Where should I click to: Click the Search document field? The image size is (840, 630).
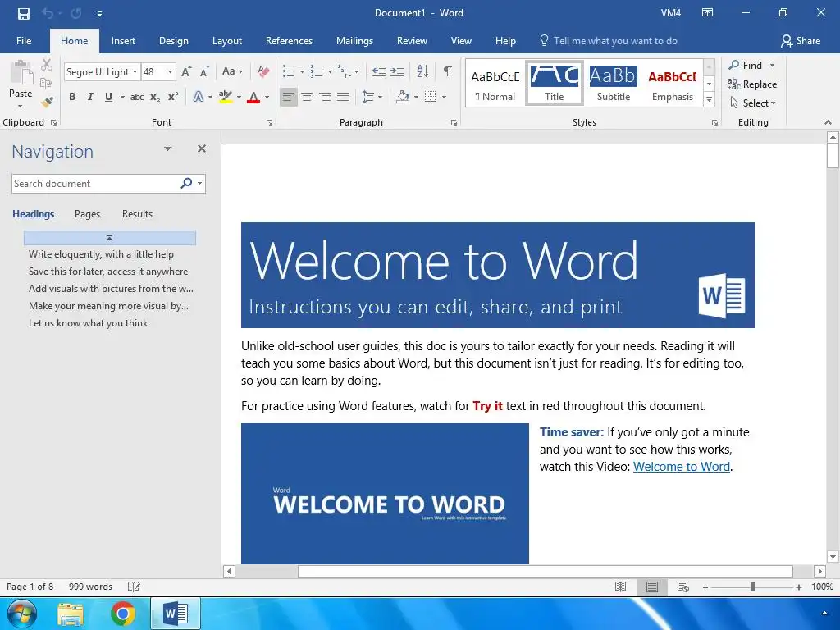click(x=97, y=184)
